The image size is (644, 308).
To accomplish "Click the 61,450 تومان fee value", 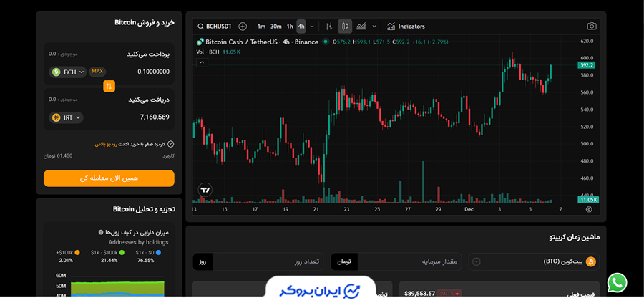I will click(x=58, y=156).
